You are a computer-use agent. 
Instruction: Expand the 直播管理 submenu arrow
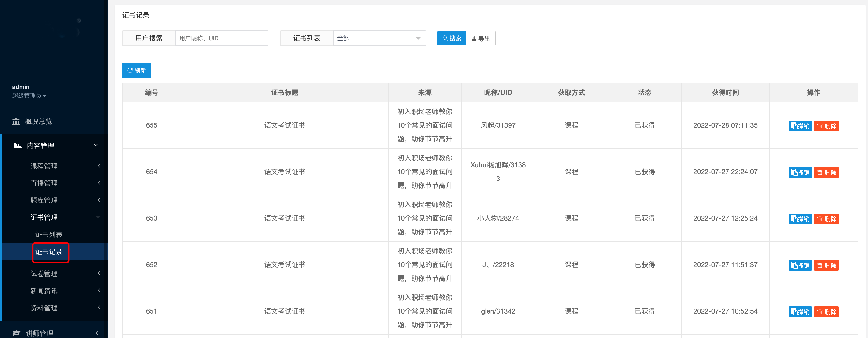pos(99,183)
